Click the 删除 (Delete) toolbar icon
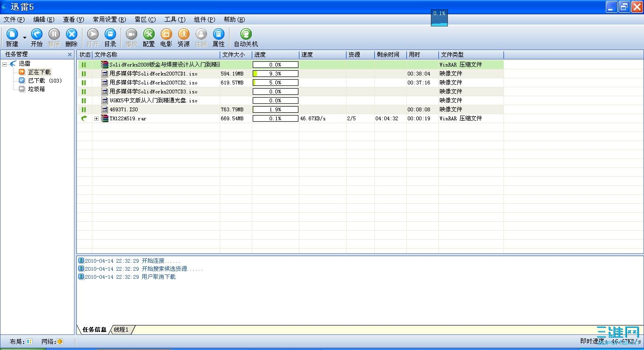The width and height of the screenshot is (644, 350). click(72, 34)
